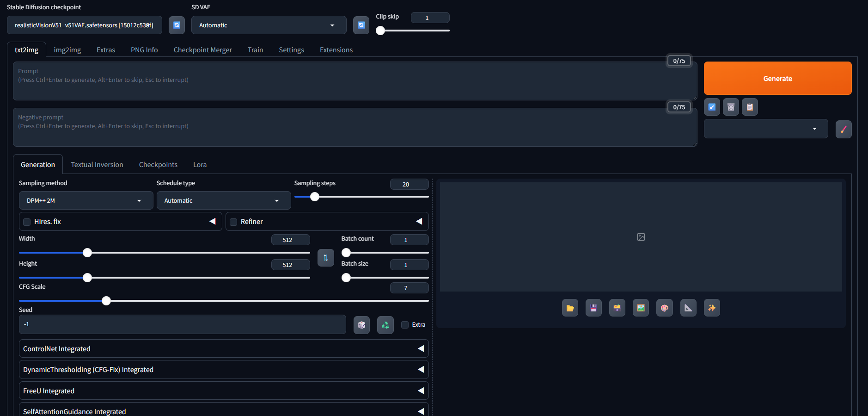The image size is (868, 416).
Task: Open the Schedule type dropdown
Action: tap(223, 200)
